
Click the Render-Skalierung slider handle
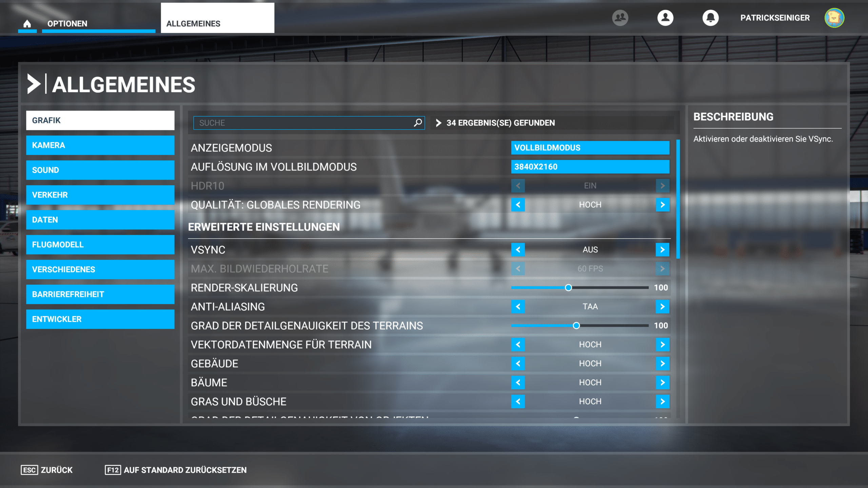pyautogui.click(x=568, y=288)
